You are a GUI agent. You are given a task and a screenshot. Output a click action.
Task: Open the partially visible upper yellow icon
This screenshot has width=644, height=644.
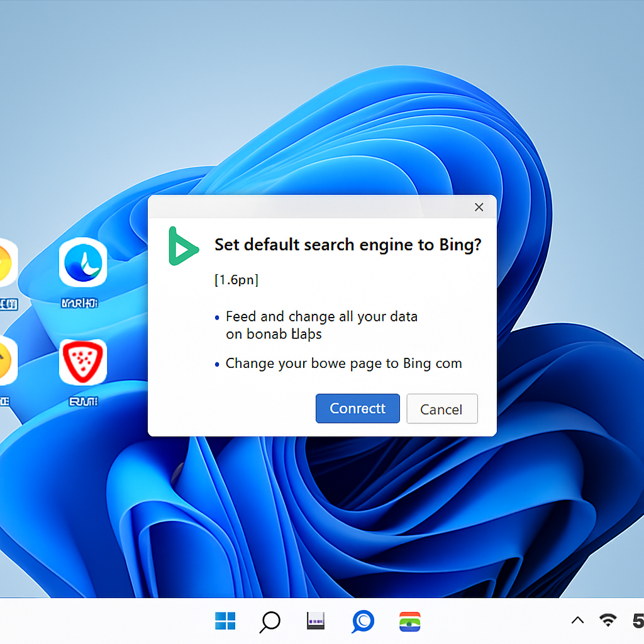click(x=8, y=262)
